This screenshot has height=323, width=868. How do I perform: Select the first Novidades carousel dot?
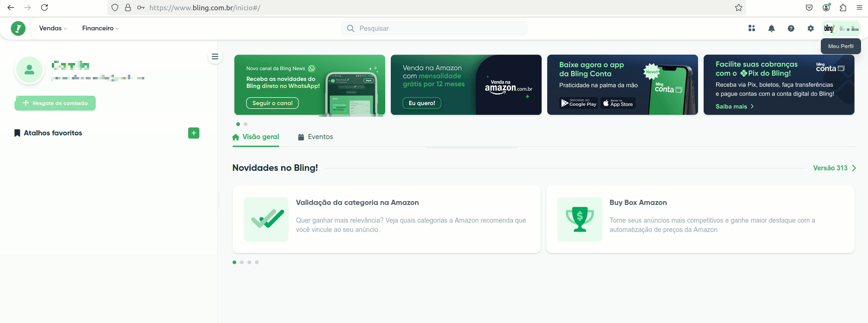tap(234, 262)
